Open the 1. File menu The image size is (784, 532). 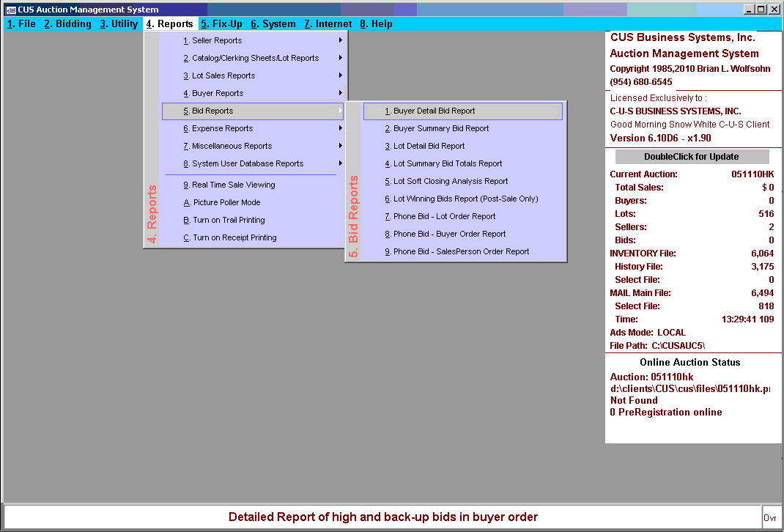point(21,23)
